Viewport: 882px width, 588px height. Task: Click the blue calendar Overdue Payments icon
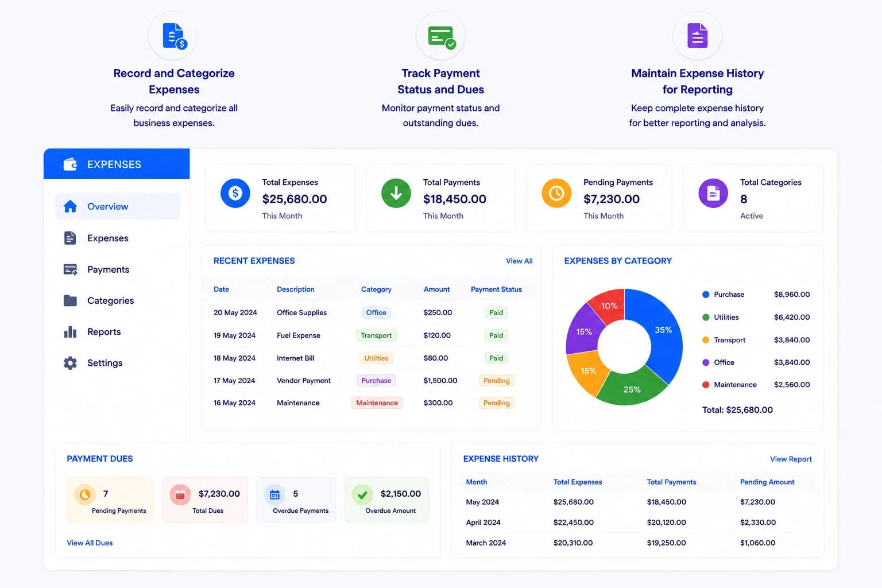[x=274, y=494]
